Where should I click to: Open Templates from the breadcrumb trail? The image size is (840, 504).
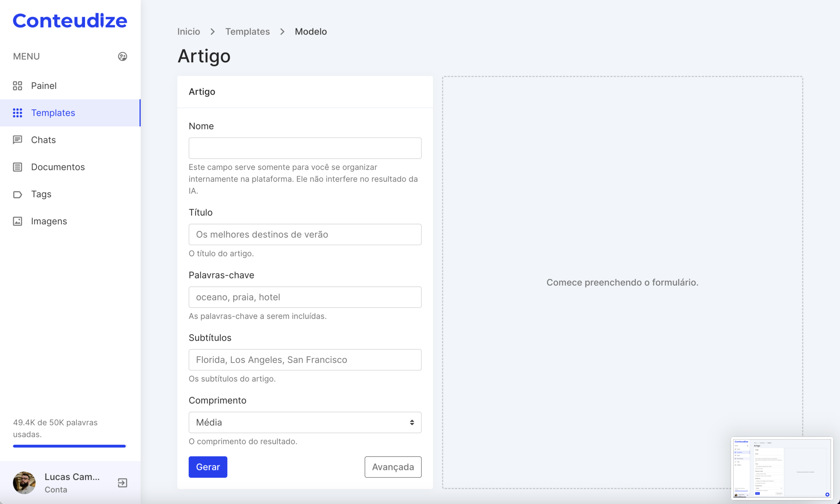[247, 31]
